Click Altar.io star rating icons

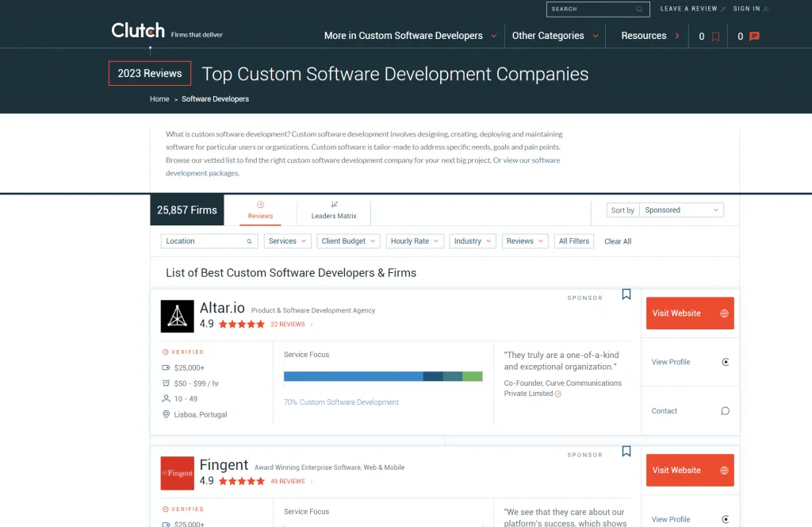241,325
